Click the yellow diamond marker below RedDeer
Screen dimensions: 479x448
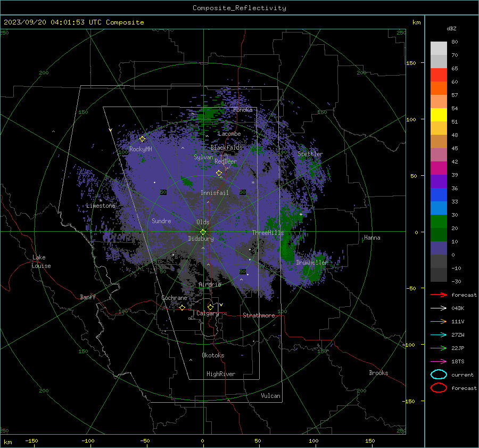pyautogui.click(x=219, y=173)
